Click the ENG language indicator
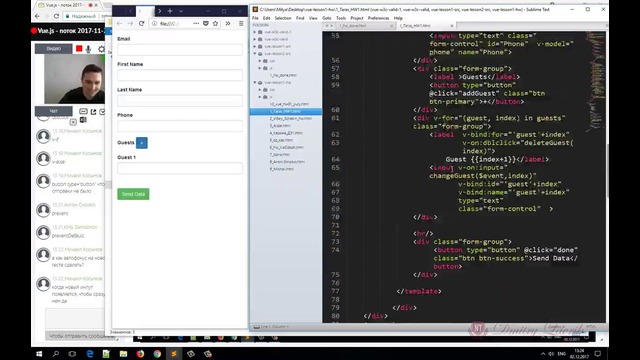 pyautogui.click(x=562, y=354)
